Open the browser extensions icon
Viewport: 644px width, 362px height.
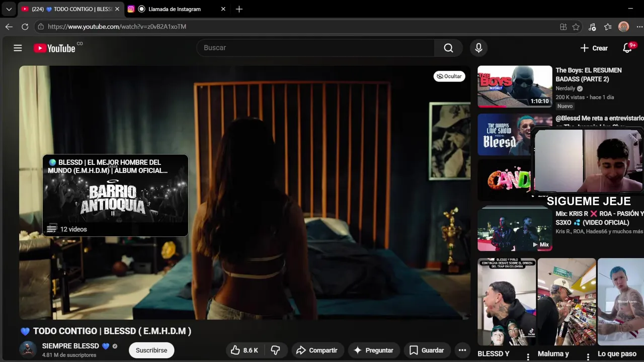click(592, 27)
